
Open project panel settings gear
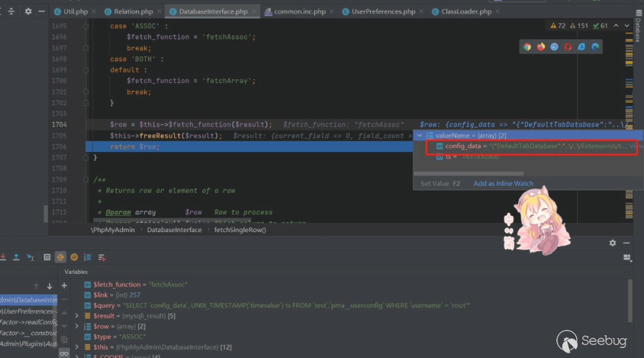click(x=28, y=11)
